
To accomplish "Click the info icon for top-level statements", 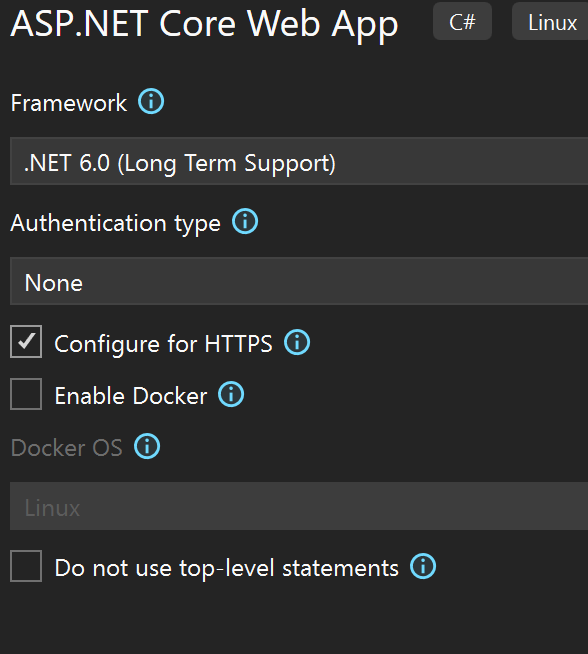I will tap(423, 566).
